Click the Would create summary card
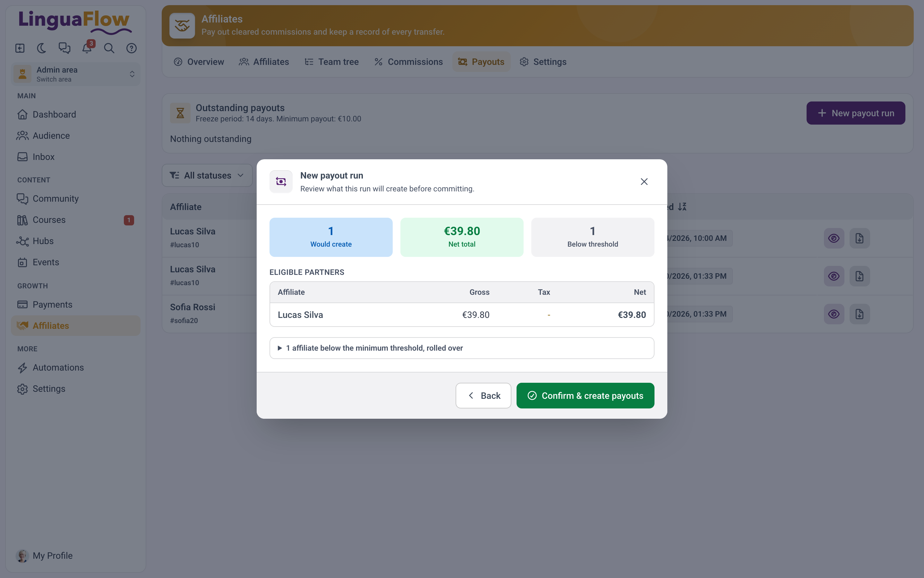This screenshot has height=578, width=924. pyautogui.click(x=331, y=237)
